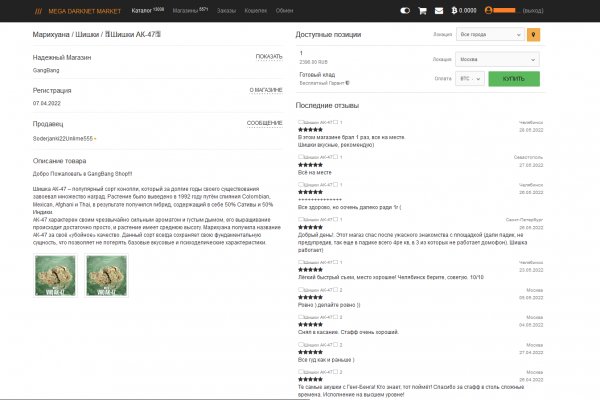
Task: Click the СООБЩЕНИЕ link beside Продавец
Action: [x=264, y=123]
